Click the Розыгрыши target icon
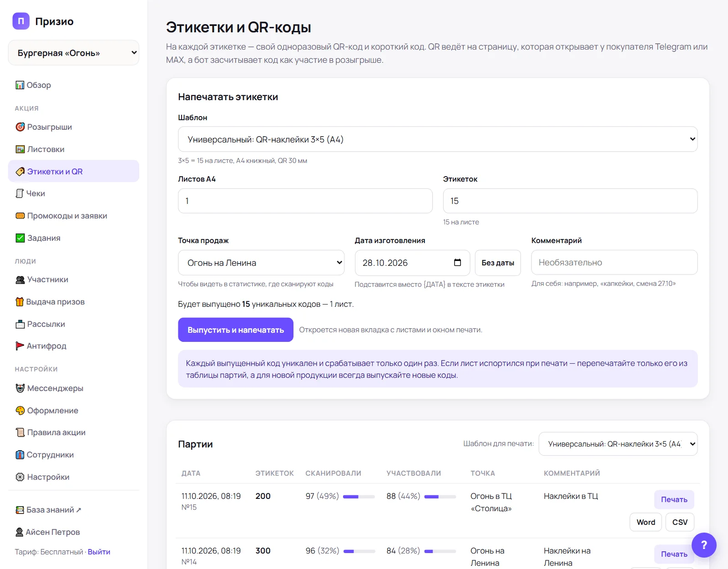This screenshot has width=728, height=569. click(x=20, y=127)
